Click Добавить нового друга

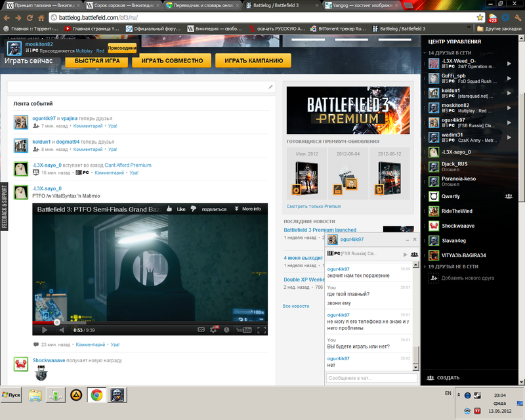[467, 278]
